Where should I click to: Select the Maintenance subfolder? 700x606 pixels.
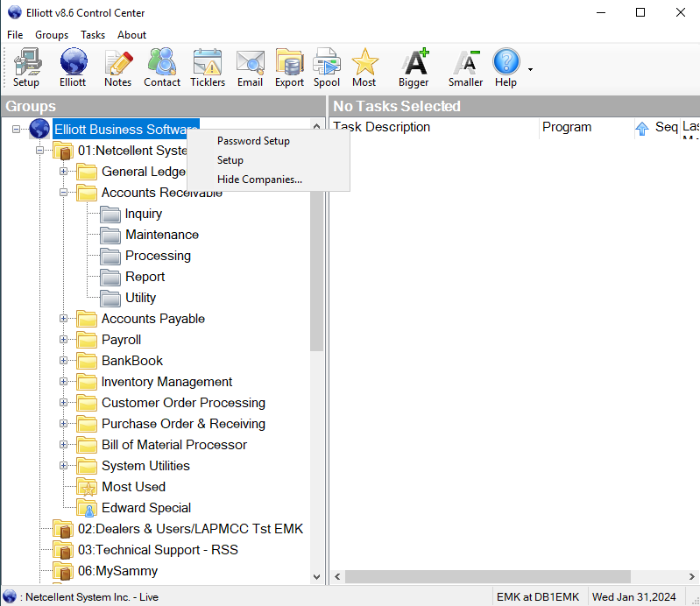coord(162,235)
